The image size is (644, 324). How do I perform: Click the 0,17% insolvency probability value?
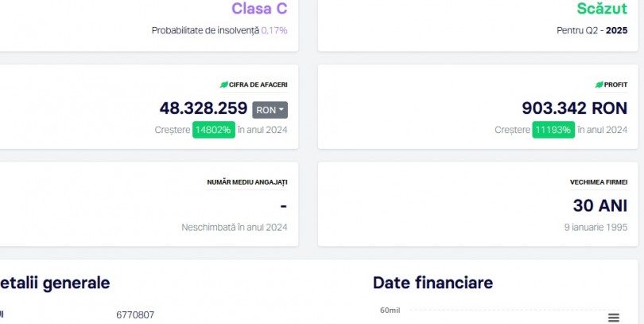pyautogui.click(x=274, y=30)
